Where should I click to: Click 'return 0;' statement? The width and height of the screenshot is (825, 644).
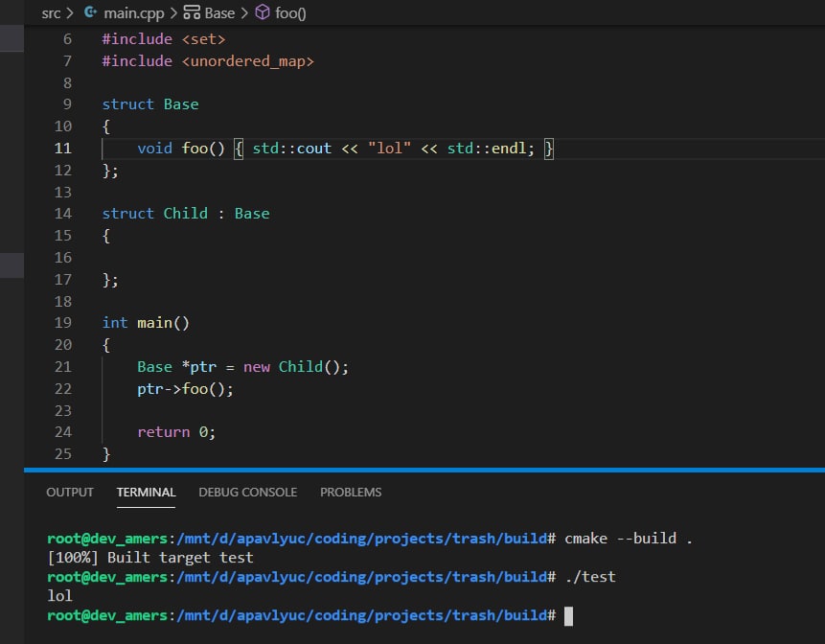pyautogui.click(x=176, y=432)
